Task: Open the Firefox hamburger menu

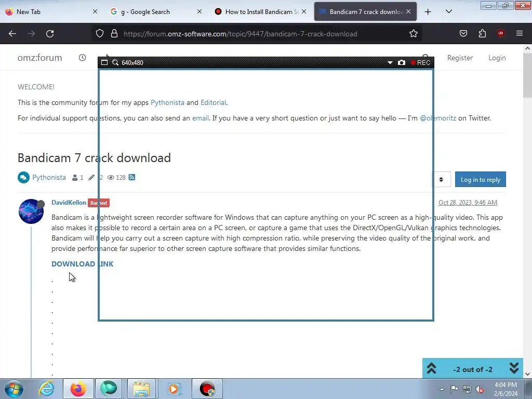Action: coord(520,33)
